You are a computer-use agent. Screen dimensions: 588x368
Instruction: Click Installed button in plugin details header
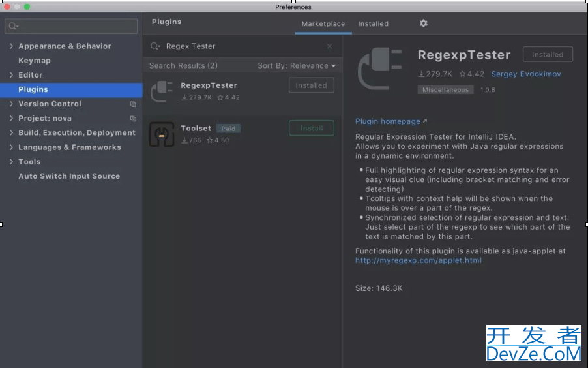coord(548,54)
